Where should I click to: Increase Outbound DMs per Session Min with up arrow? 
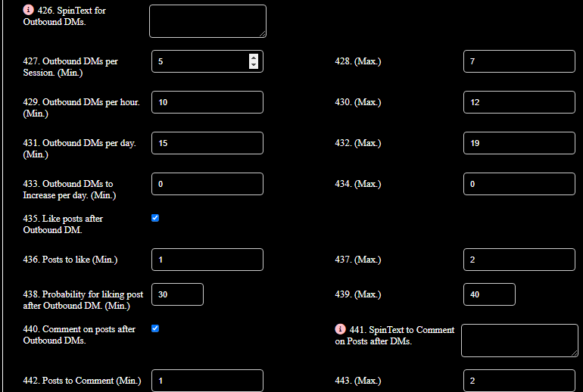(x=254, y=58)
